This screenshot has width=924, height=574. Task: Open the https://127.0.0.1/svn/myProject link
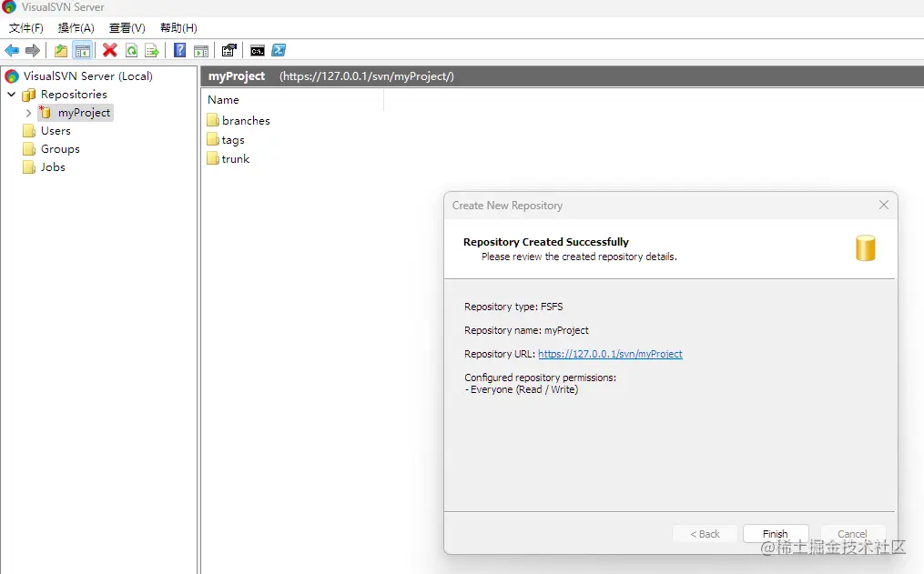[x=610, y=354]
